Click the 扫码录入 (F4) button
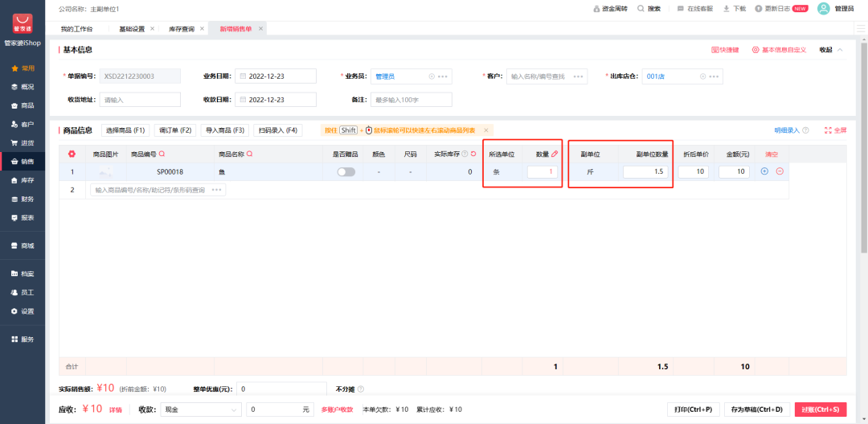This screenshot has width=868, height=424. pyautogui.click(x=278, y=130)
